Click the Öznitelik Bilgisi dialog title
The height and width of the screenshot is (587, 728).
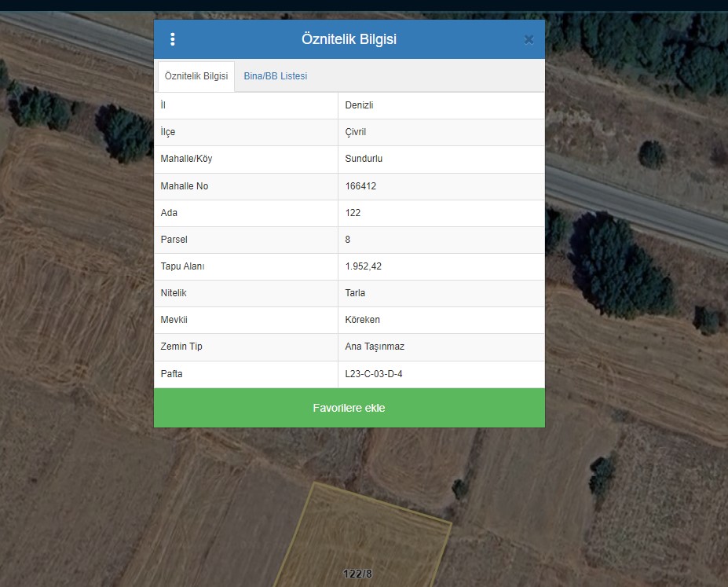coord(349,39)
